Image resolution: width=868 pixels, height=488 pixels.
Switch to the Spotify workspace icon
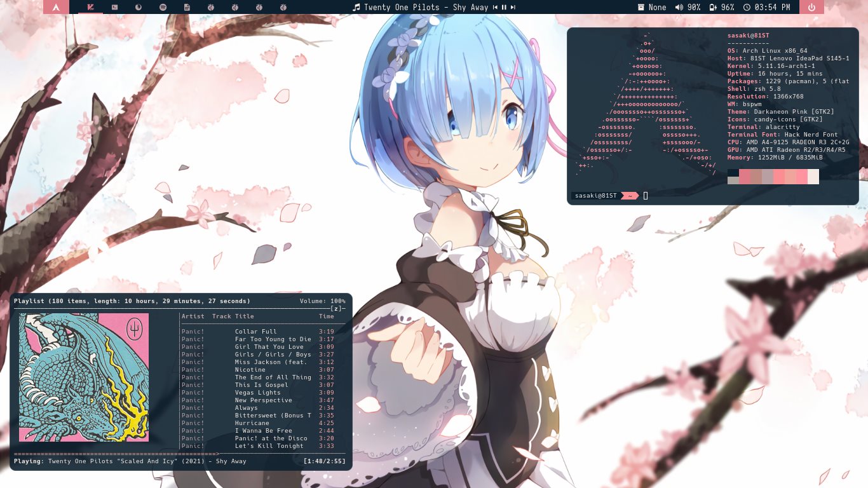tap(163, 7)
